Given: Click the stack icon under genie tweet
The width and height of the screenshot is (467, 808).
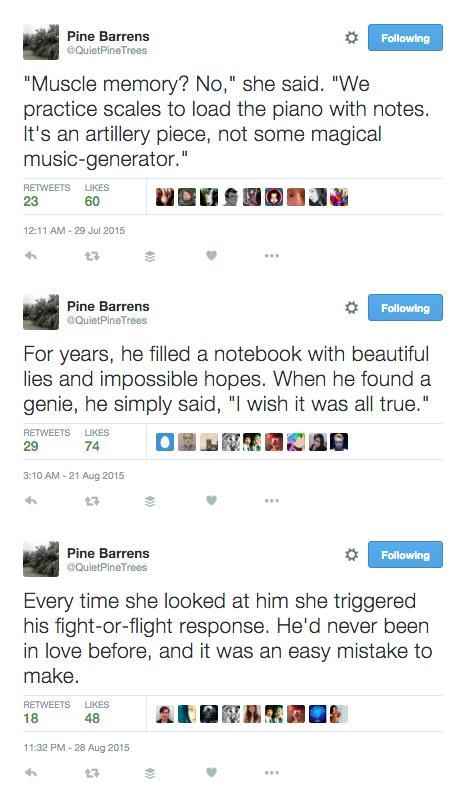Looking at the screenshot, I should tap(150, 501).
